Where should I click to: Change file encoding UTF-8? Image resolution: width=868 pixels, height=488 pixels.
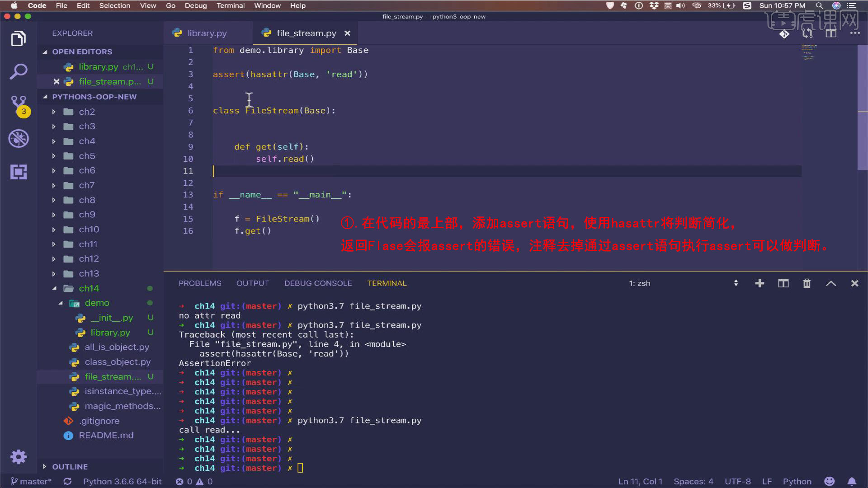(x=738, y=482)
